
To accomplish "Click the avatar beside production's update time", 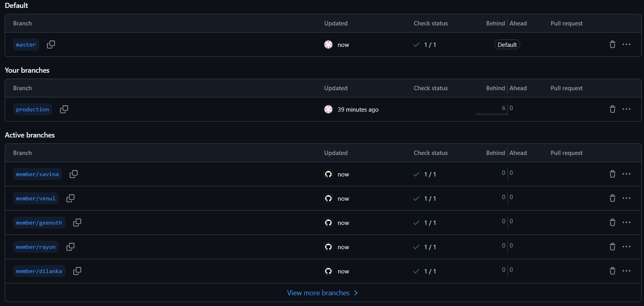I will [328, 109].
